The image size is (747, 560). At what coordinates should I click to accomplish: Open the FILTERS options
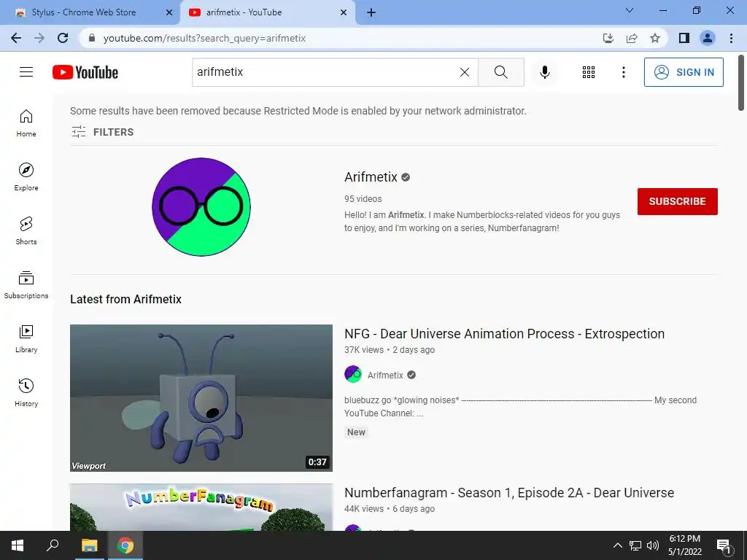103,132
